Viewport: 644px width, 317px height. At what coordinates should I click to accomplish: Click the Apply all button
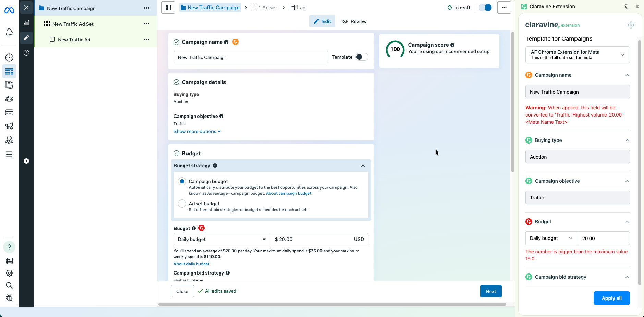point(612,298)
